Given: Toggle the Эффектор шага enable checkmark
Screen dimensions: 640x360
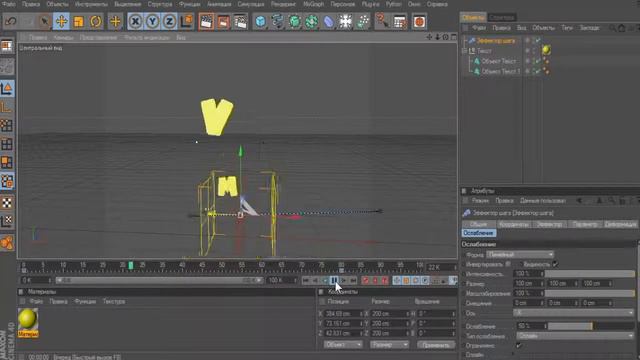Looking at the screenshot, I should [x=538, y=40].
